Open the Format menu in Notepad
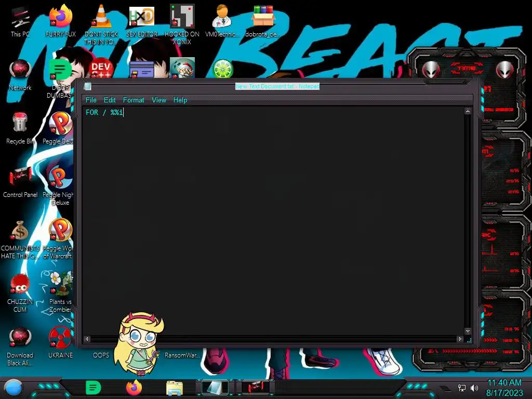Screen dimensions: 532x399 click(134, 100)
